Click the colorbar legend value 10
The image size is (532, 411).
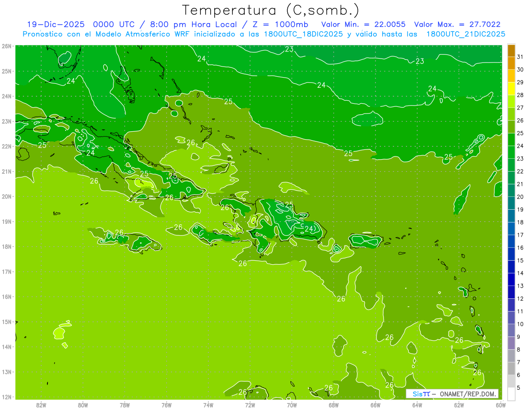coord(520,324)
